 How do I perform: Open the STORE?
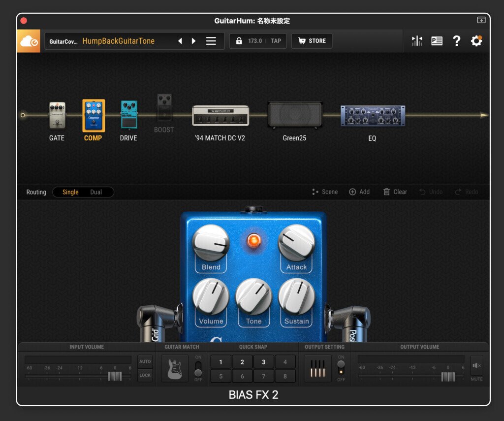[x=312, y=41]
